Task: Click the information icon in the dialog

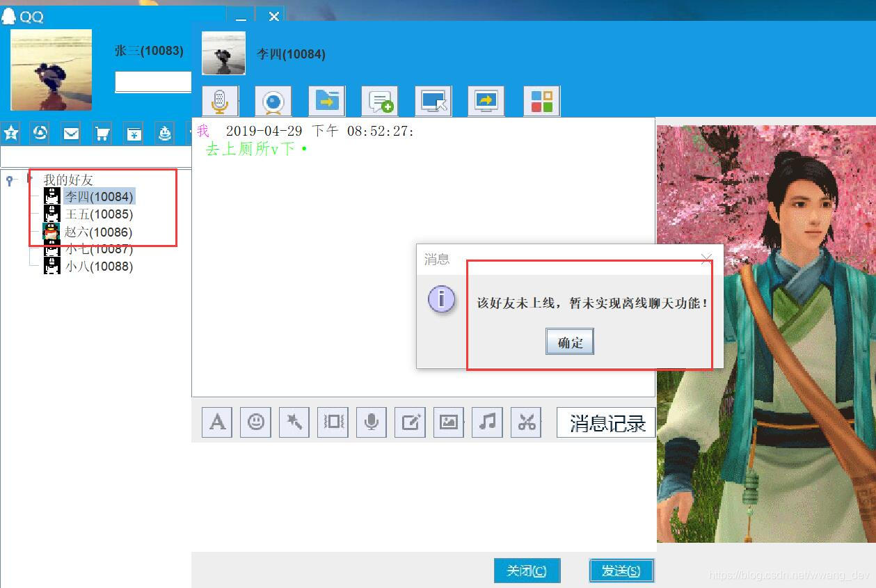Action: (442, 299)
